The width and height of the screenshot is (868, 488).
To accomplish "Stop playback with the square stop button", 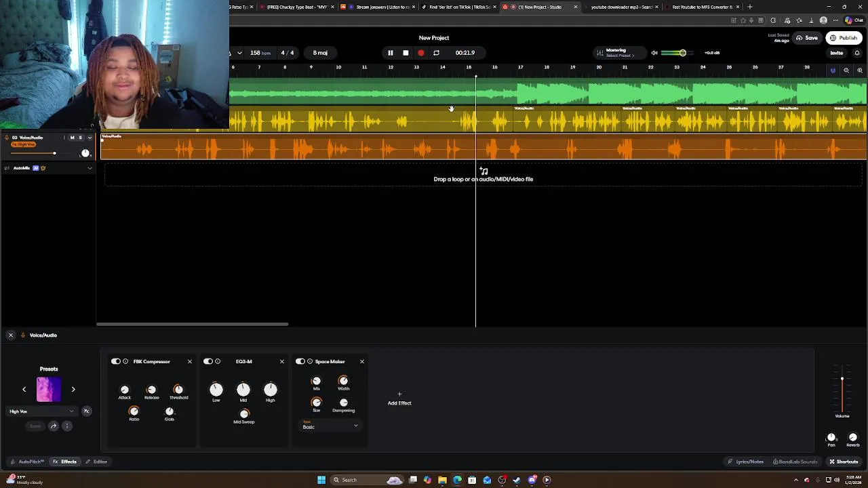I will tap(406, 53).
